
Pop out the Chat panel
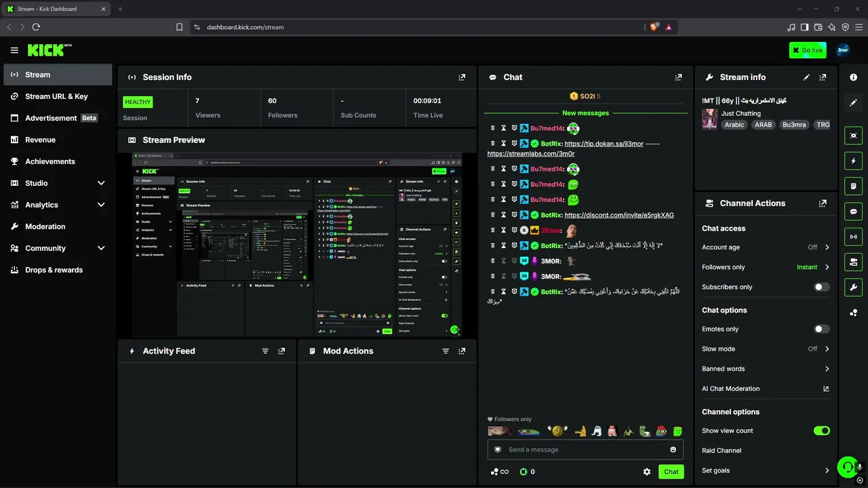(678, 77)
